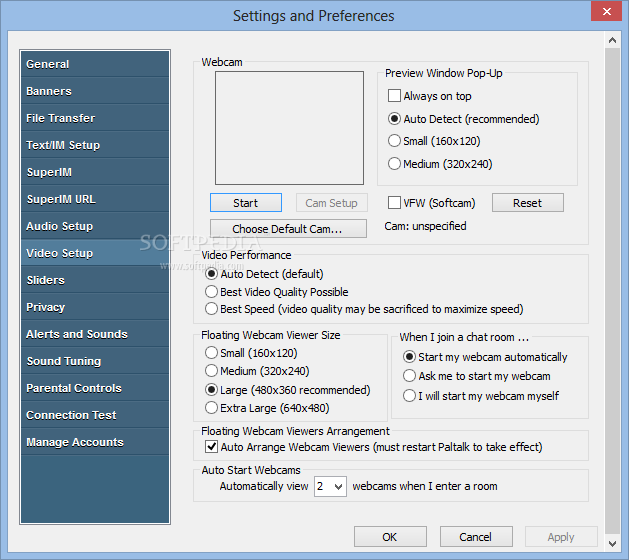Open Sound Tuning section
The height and width of the screenshot is (560, 629).
point(95,361)
